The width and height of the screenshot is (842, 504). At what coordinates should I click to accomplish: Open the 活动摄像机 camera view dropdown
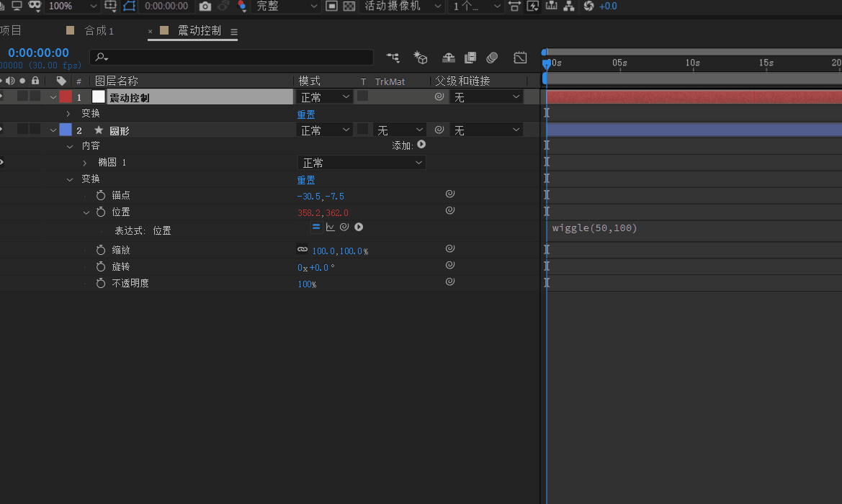click(403, 6)
